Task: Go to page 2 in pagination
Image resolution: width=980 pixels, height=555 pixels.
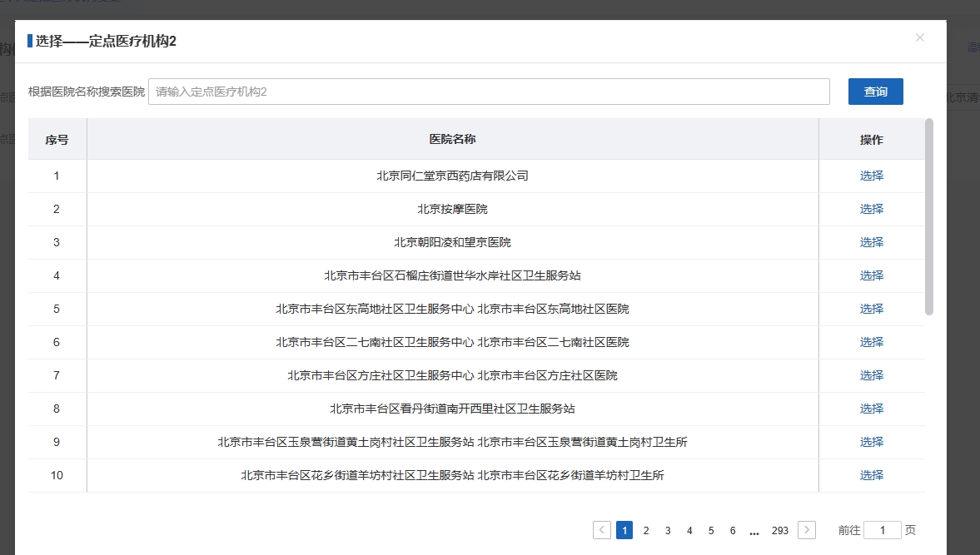Action: pos(646,530)
